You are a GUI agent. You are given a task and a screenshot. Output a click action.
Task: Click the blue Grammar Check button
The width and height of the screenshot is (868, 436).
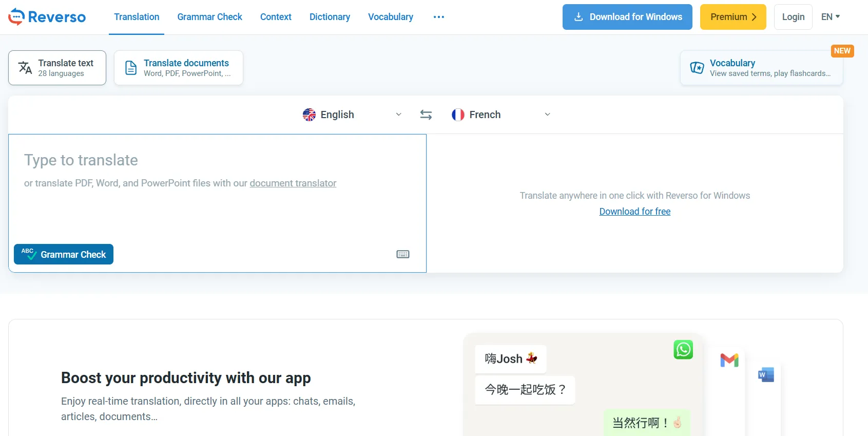(x=64, y=254)
